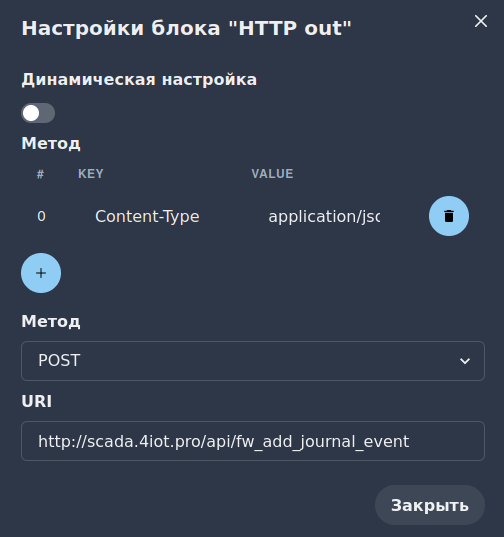This screenshot has width=504, height=537.
Task: Open the Метод dropdown showing POST
Action: point(253,361)
